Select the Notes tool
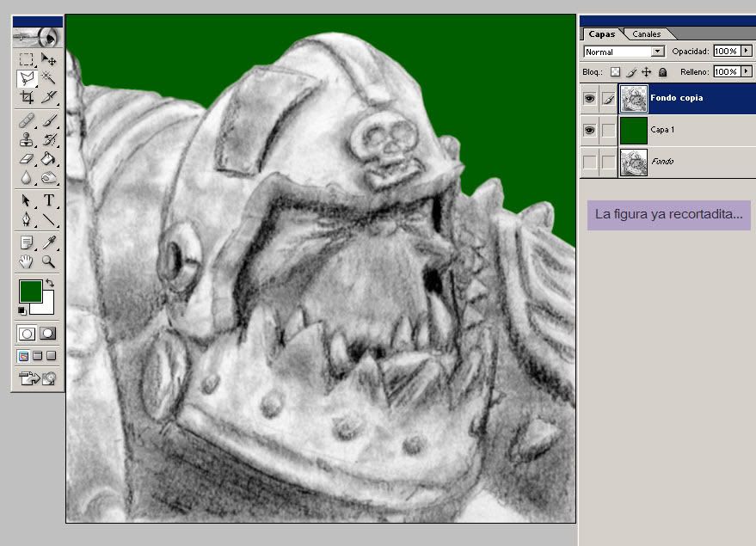The image size is (756, 546). [26, 242]
